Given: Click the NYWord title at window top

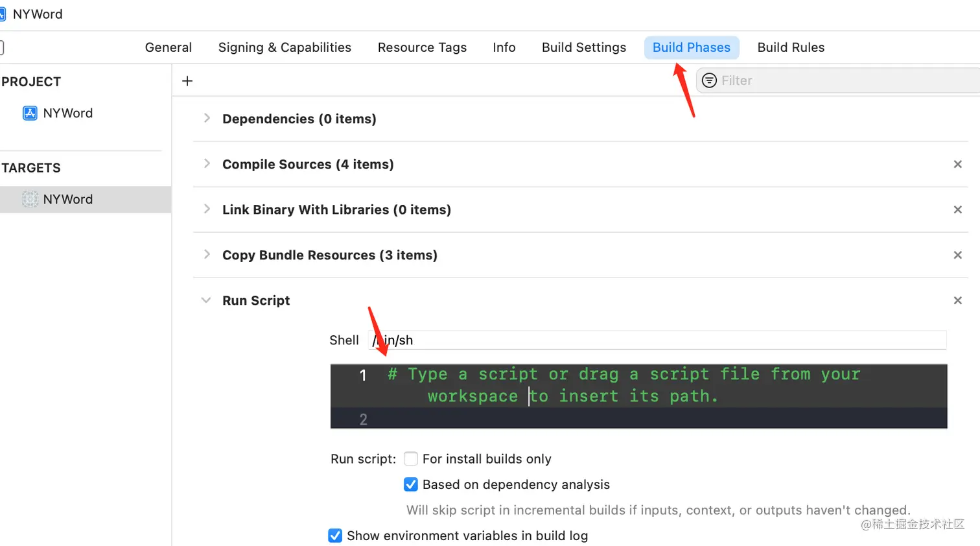Looking at the screenshot, I should click(x=38, y=14).
